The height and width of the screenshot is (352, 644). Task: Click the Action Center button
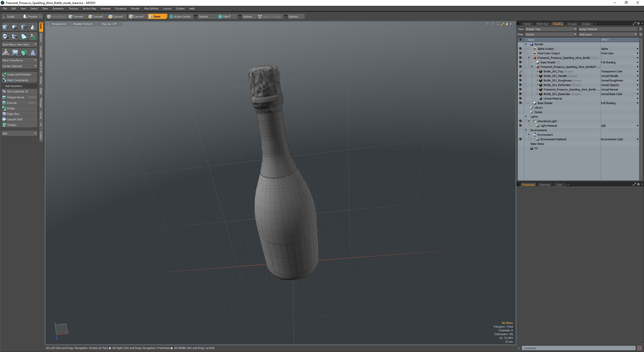(180, 17)
